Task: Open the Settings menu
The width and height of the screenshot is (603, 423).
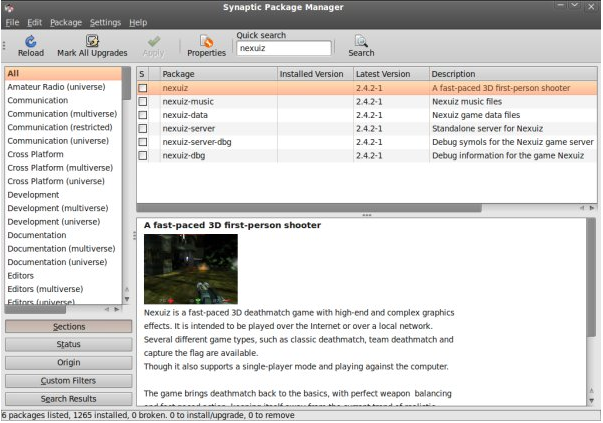Action: tap(105, 23)
